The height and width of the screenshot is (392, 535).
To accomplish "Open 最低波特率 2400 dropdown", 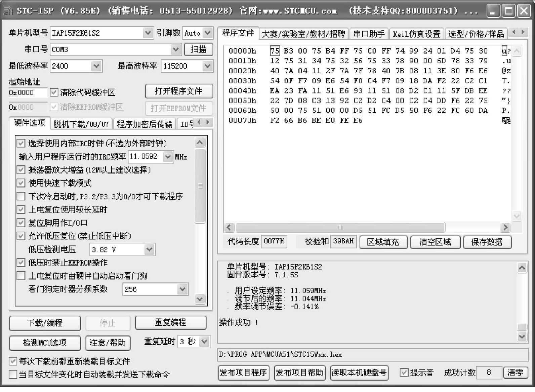I will pos(96,66).
